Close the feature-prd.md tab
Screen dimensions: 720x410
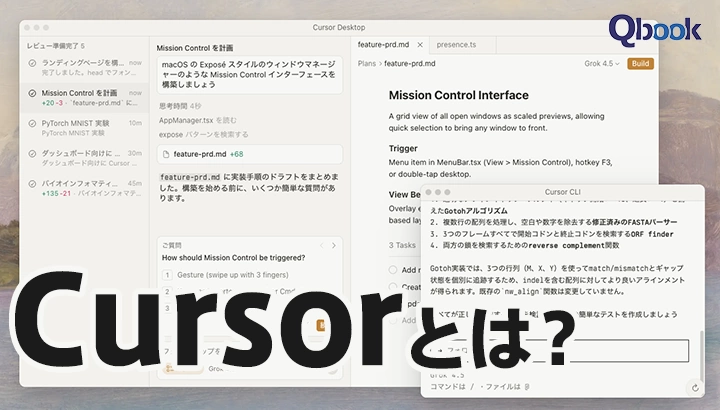(420, 45)
